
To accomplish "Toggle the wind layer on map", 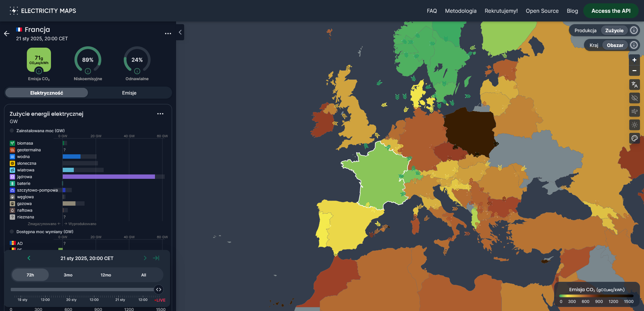I will (634, 111).
